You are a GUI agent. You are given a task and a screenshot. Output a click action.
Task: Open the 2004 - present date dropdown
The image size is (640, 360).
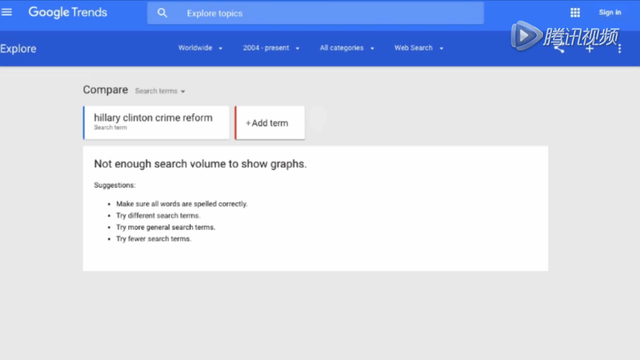tap(271, 48)
